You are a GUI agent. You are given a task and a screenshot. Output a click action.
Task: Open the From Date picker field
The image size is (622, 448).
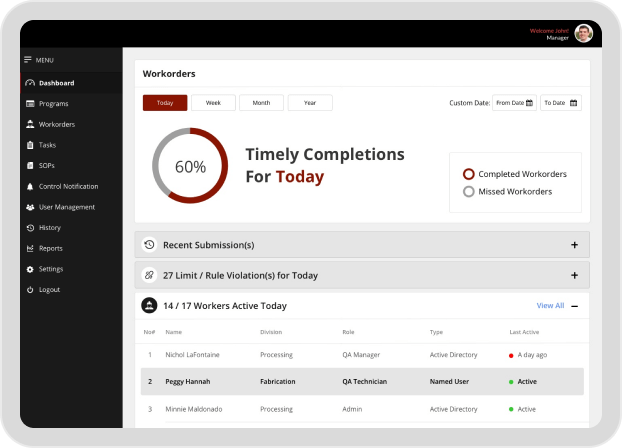(x=515, y=103)
